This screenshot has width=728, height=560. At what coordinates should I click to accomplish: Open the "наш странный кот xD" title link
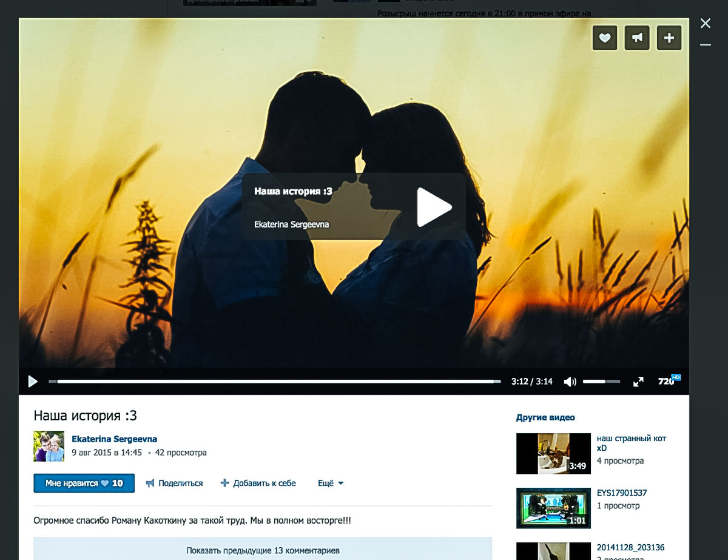pos(632,443)
